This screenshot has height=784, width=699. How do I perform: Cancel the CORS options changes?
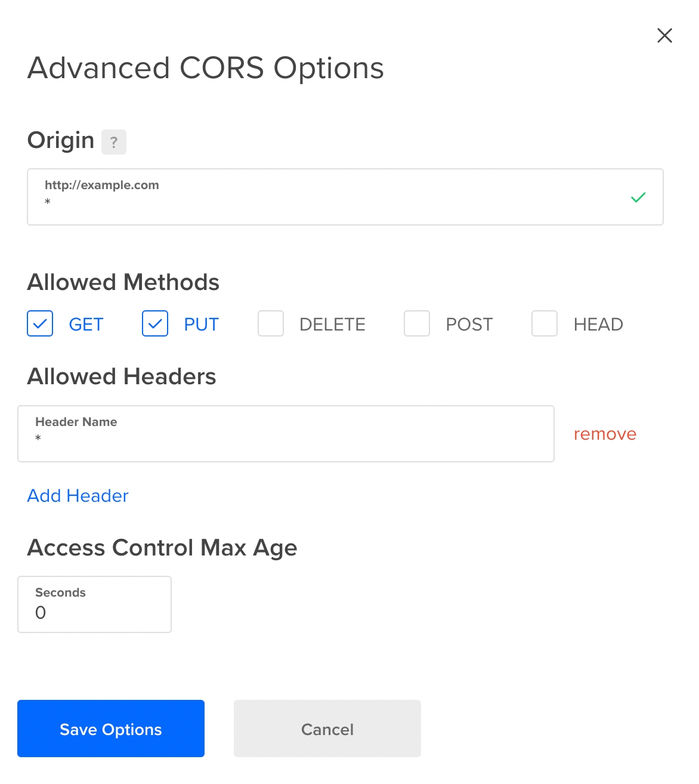pyautogui.click(x=327, y=729)
